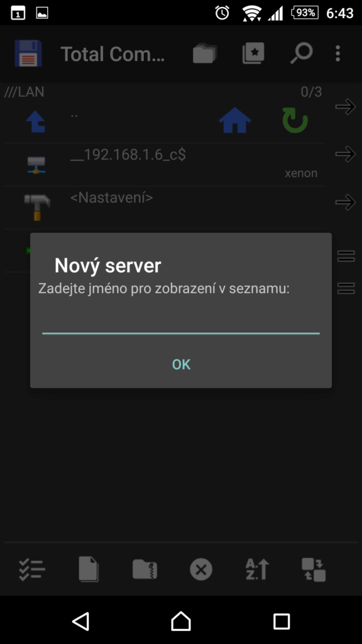
Task: Tap the zip archive folder icon
Action: [145, 570]
